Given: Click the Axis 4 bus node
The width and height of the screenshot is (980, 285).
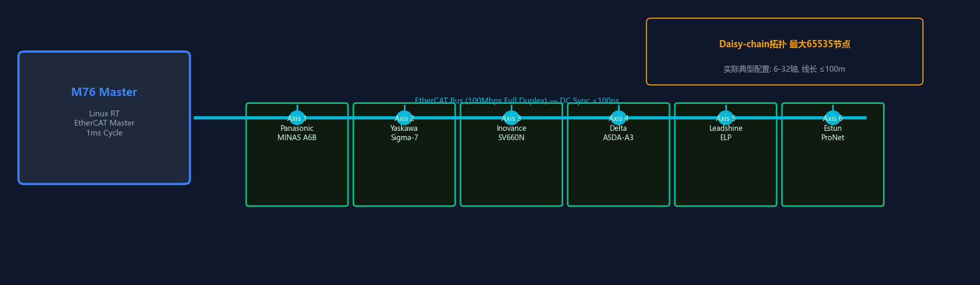Looking at the screenshot, I should 619,118.
